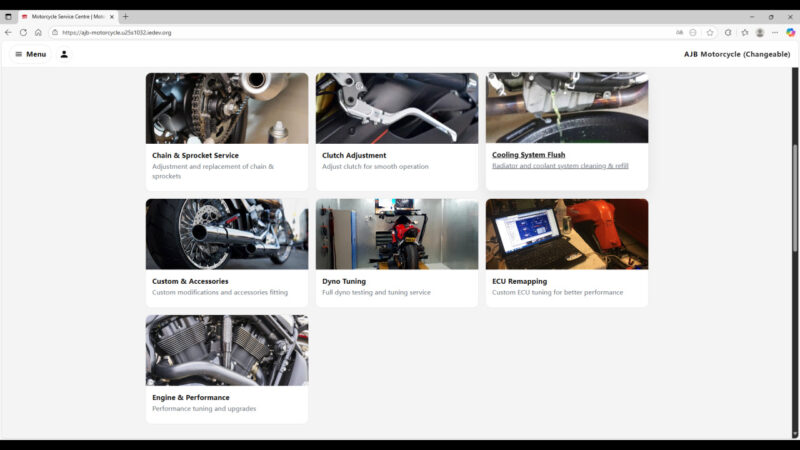Open browser settings ellipsis menu

775,32
